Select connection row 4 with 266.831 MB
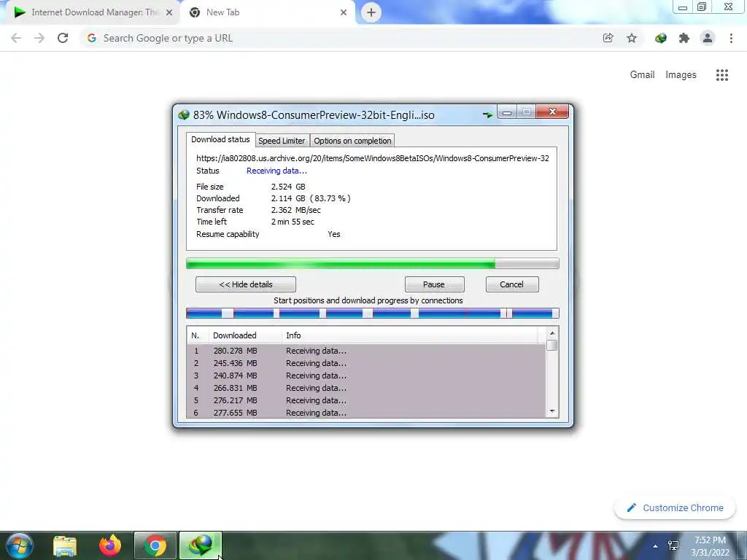747x560 pixels. [x=366, y=388]
